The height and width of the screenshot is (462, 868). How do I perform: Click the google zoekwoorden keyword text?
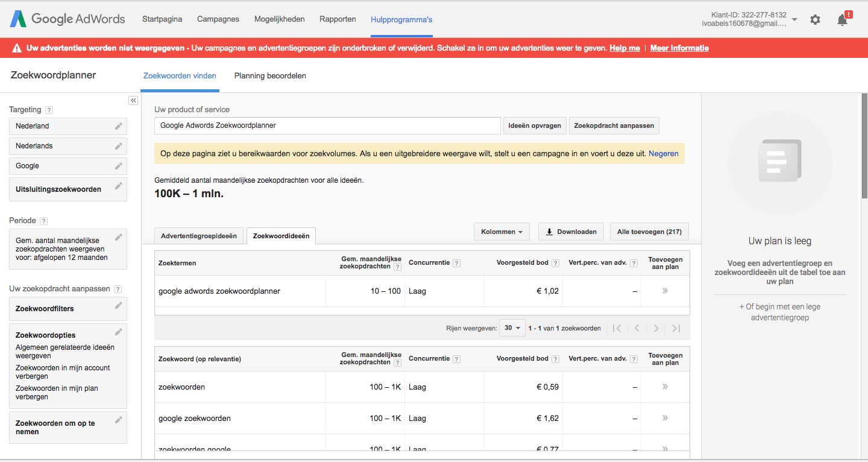195,418
